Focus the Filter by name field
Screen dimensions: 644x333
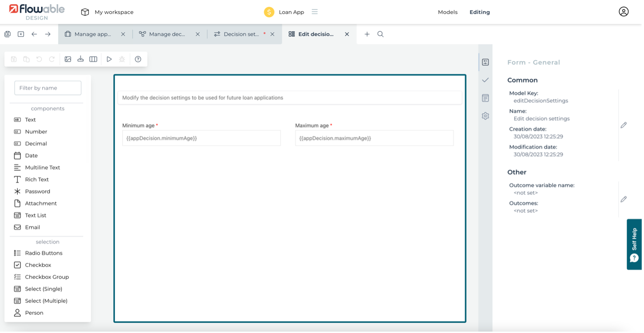[48, 88]
